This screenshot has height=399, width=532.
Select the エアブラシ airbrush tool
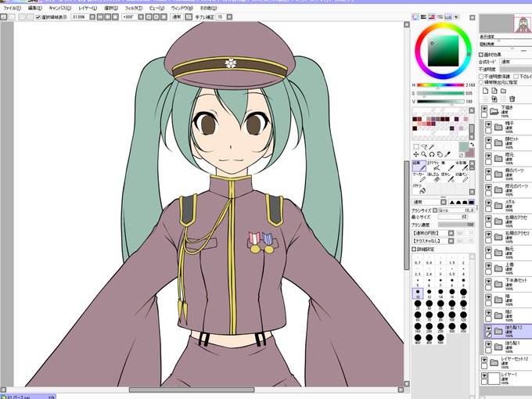click(x=433, y=166)
